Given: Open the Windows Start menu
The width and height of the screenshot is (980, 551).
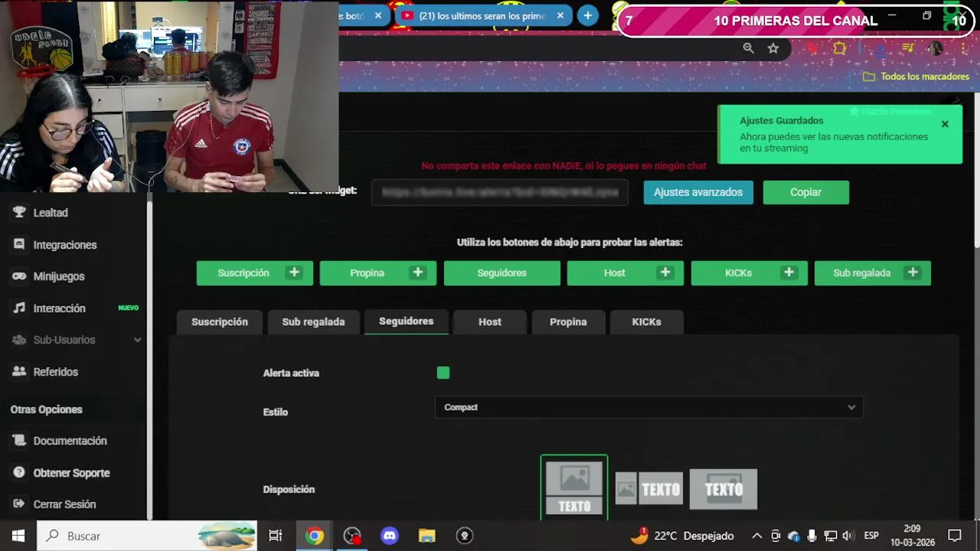Looking at the screenshot, I should (x=18, y=536).
